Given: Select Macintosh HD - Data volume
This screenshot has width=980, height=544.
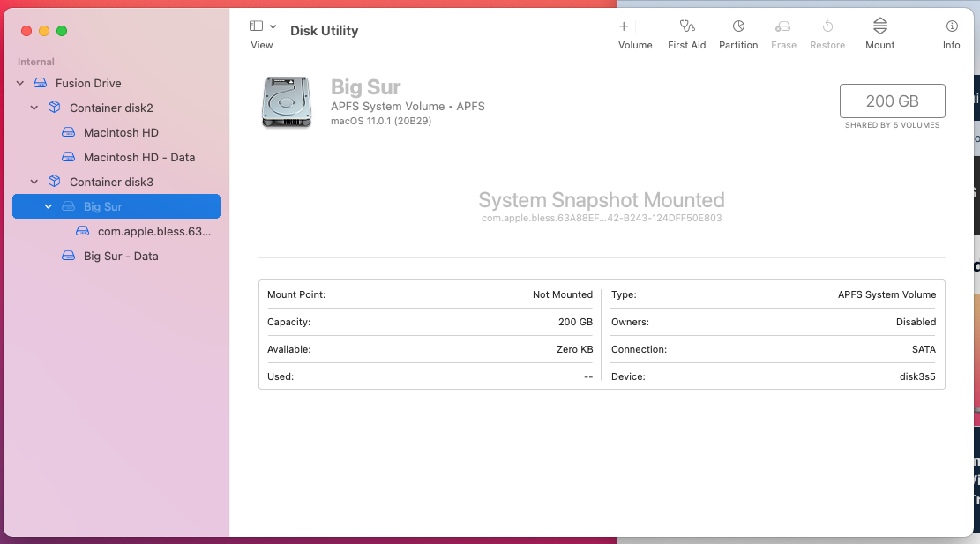Looking at the screenshot, I should 139,158.
